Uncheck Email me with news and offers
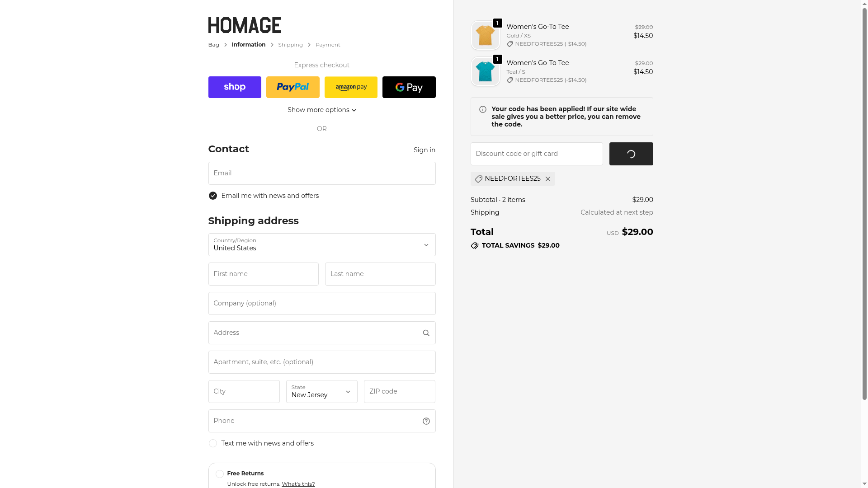 coord(213,196)
